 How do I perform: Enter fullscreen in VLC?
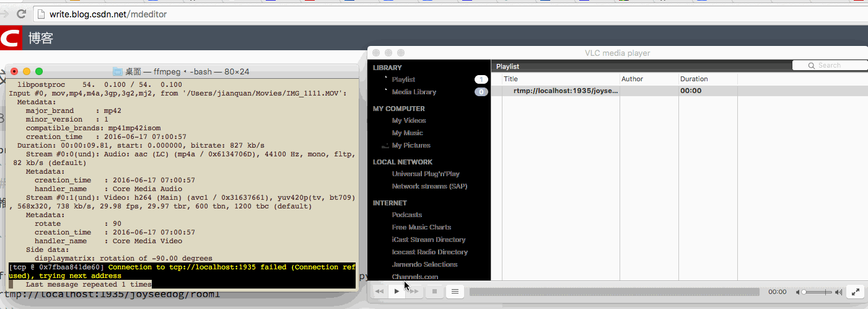pos(854,292)
